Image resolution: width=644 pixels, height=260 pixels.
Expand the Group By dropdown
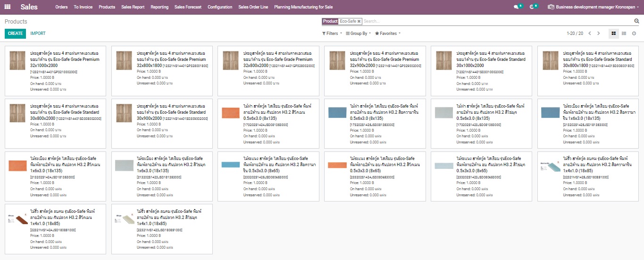[x=358, y=34]
